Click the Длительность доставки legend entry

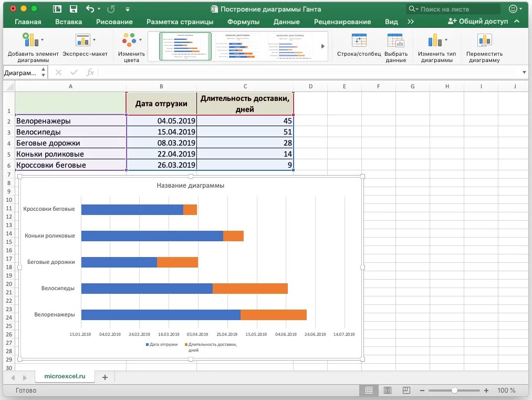[211, 347]
